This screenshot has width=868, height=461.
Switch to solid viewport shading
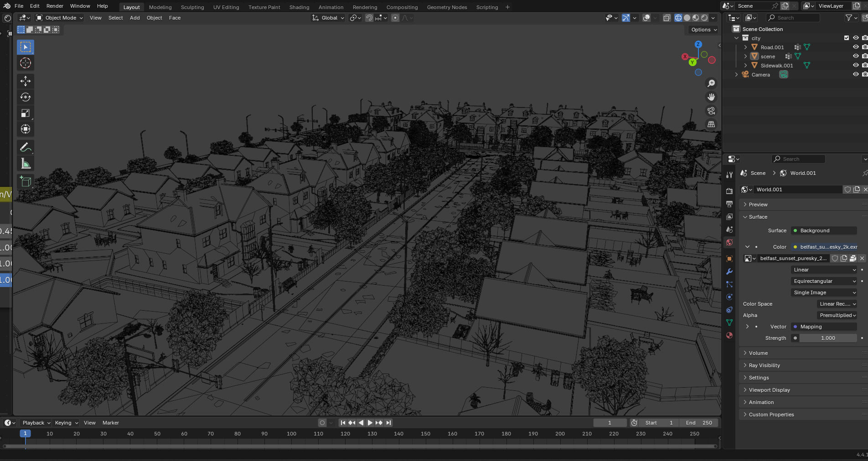687,18
